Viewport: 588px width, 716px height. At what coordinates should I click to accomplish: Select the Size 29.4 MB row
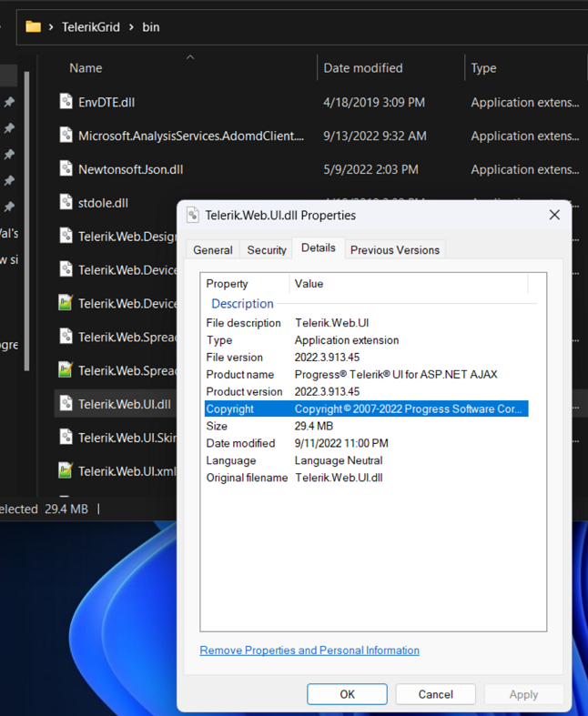pyautogui.click(x=367, y=426)
